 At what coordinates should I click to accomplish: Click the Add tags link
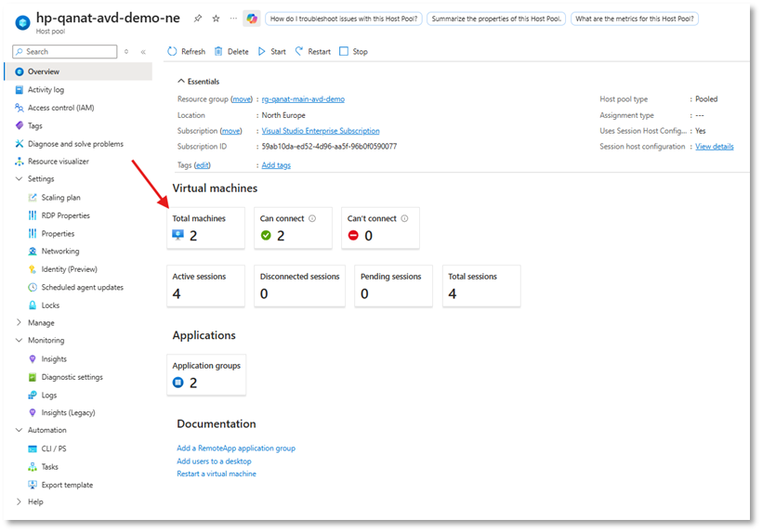point(276,165)
